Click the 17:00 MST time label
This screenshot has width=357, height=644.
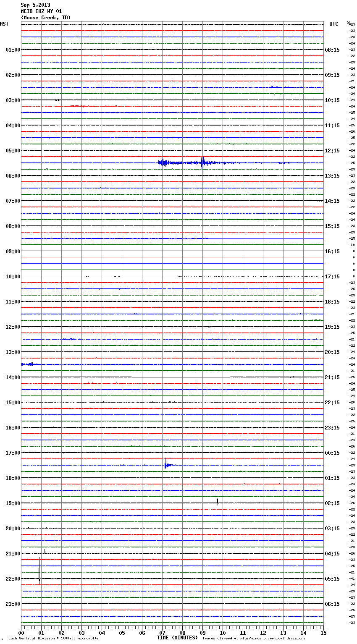coord(13,453)
